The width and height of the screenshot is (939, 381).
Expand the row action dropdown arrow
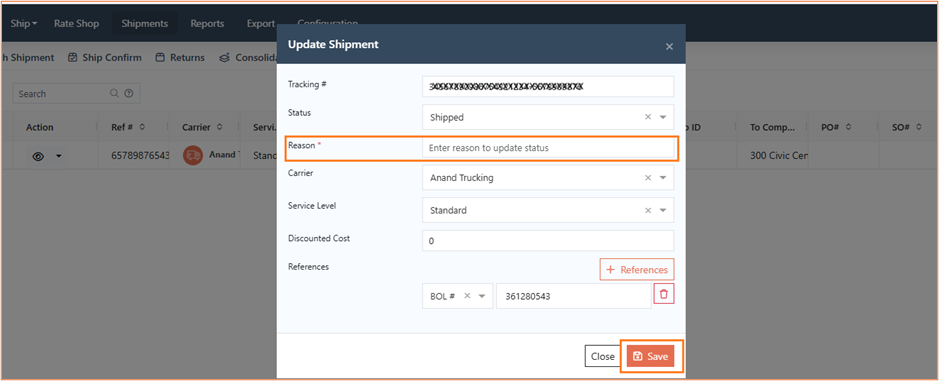tap(59, 156)
